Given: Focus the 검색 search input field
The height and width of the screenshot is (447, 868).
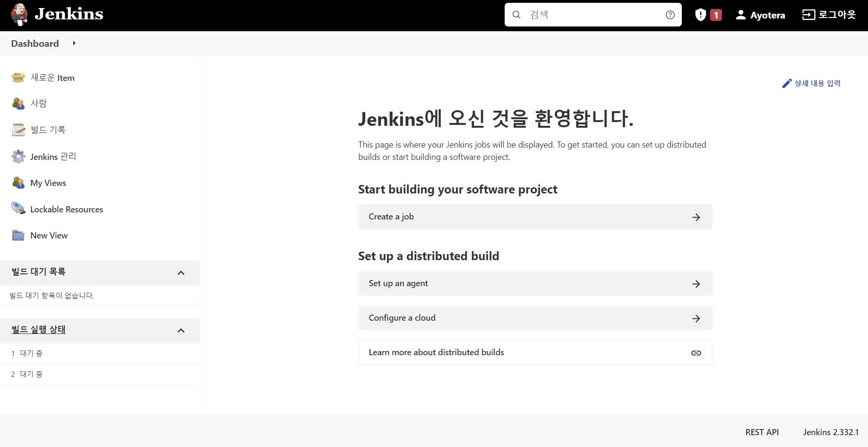Looking at the screenshot, I should 593,15.
